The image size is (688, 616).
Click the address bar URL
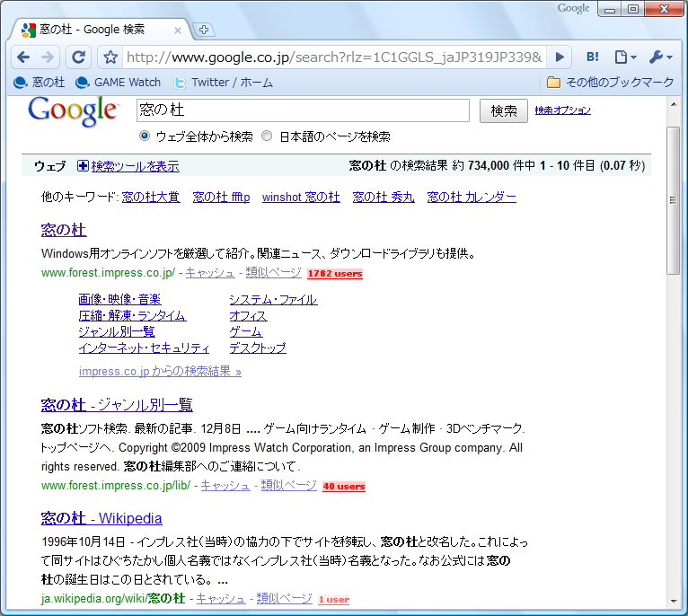(334, 57)
